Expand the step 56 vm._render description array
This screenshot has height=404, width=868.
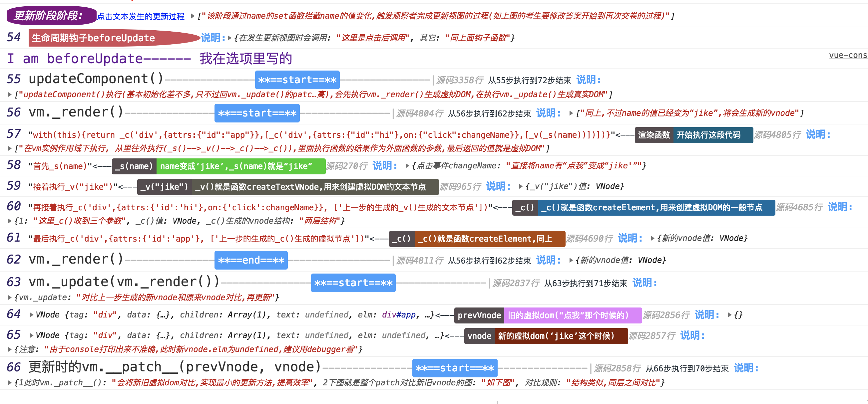click(x=571, y=113)
